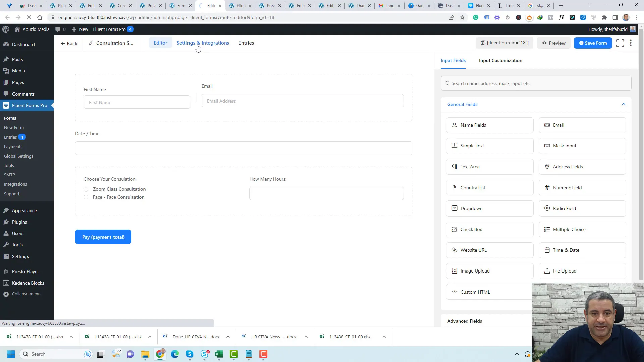Switch to the Entries tab

246,43
